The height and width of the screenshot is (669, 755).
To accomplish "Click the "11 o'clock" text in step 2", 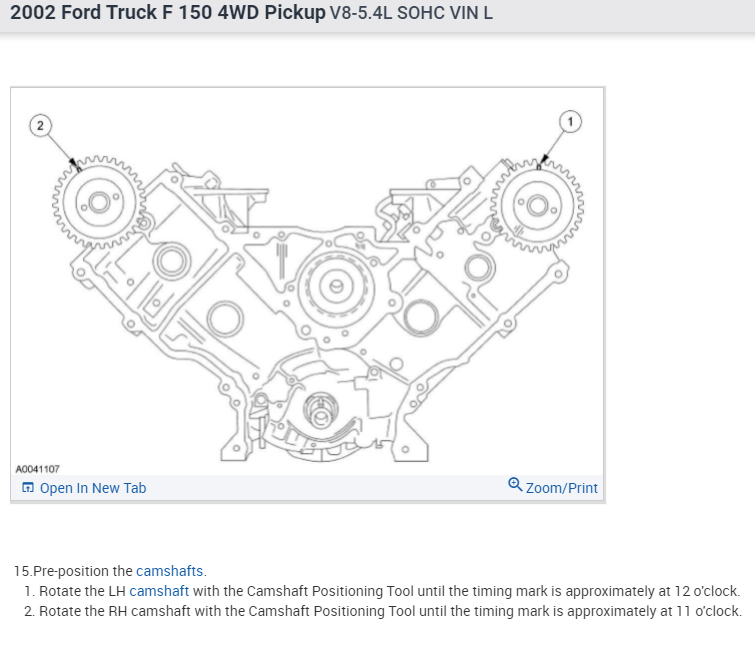I will pos(708,611).
